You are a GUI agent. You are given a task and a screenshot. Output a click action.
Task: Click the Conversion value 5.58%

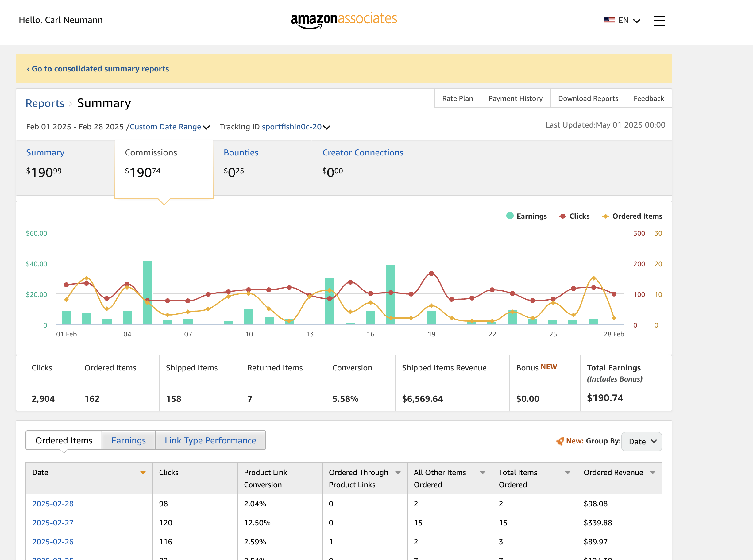pos(345,398)
